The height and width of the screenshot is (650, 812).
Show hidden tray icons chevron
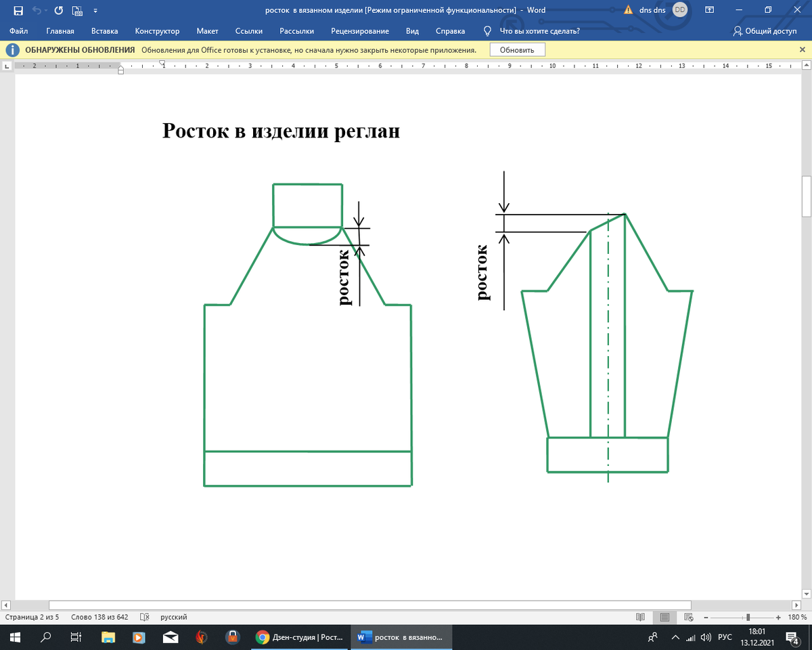[675, 637]
